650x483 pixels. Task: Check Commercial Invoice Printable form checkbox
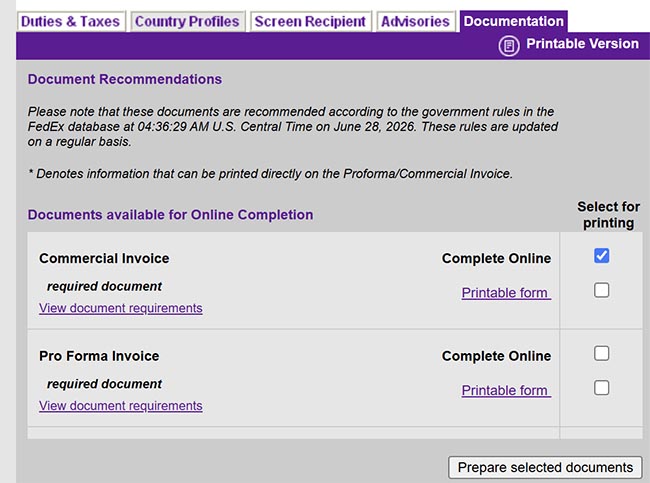(601, 290)
